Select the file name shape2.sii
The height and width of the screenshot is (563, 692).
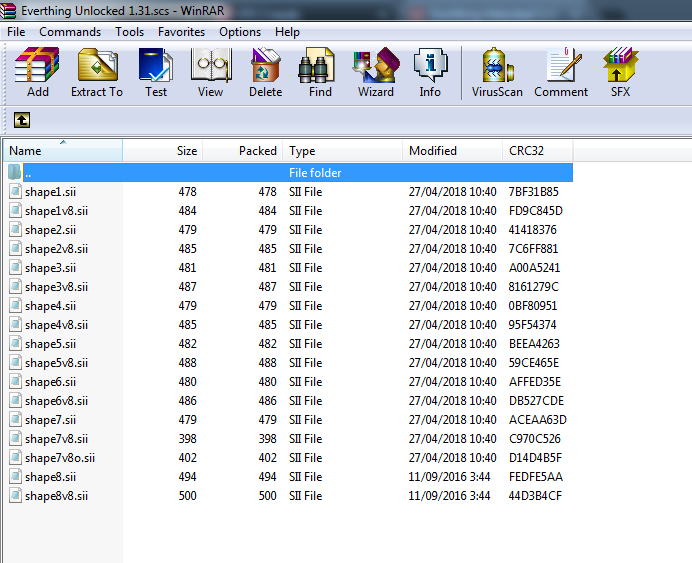coord(50,230)
